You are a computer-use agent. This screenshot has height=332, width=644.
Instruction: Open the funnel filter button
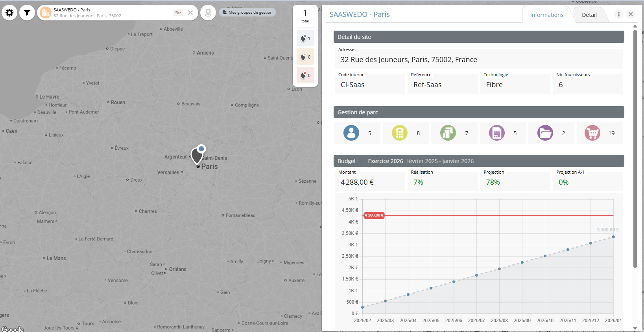coord(27,13)
